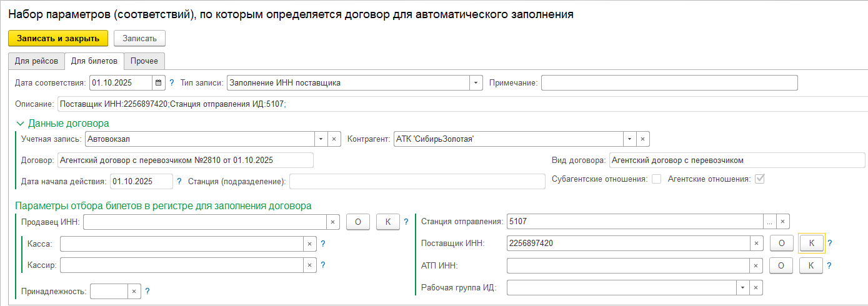Viewport: 868px width, 306px height.
Task: Expand Контрагент dropdown list
Action: coord(629,139)
